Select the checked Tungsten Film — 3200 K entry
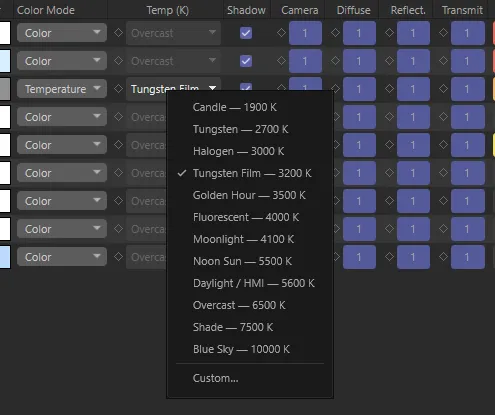 point(250,173)
